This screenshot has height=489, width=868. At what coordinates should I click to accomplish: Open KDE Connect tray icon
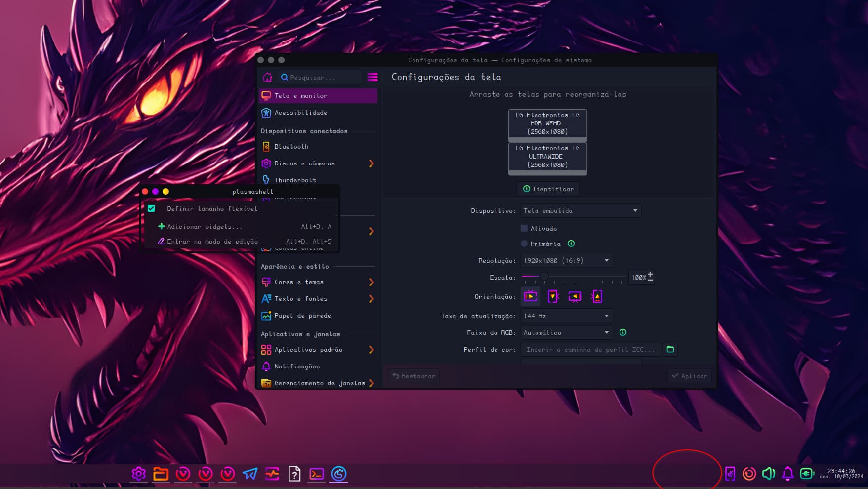click(730, 474)
